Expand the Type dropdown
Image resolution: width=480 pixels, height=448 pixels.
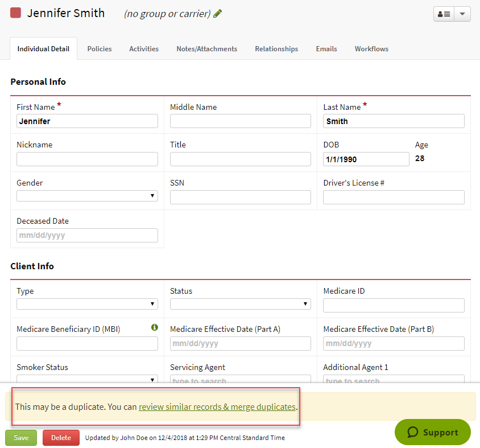[x=87, y=304]
